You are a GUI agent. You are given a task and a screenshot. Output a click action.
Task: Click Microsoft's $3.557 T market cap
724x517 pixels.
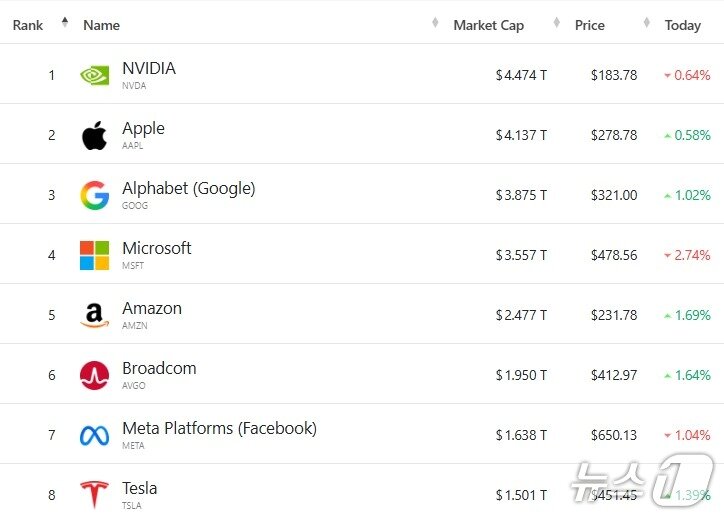coord(521,255)
